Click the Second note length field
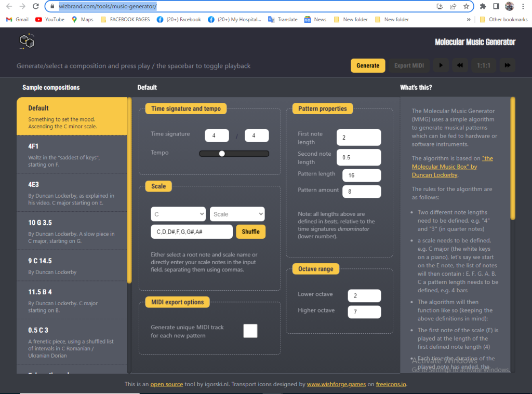The image size is (532, 394). point(358,157)
